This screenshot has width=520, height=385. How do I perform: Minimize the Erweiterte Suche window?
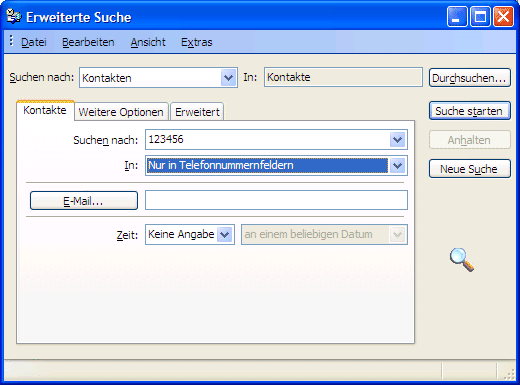457,16
